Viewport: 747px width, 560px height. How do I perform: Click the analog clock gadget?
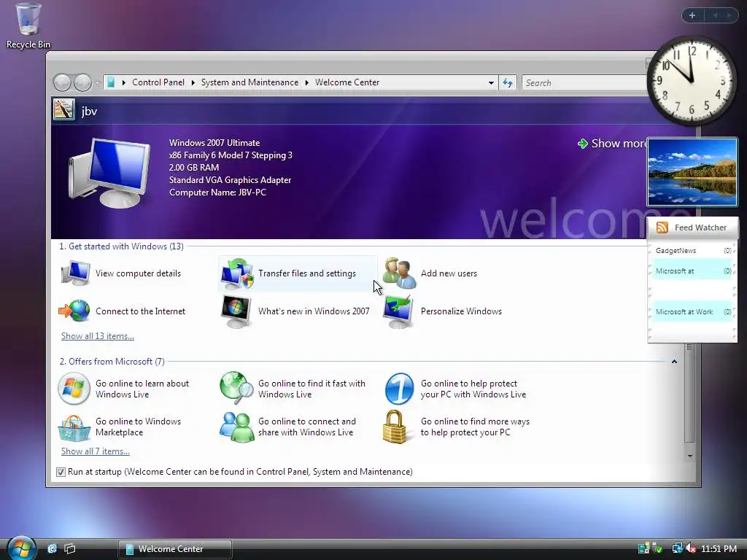point(692,80)
